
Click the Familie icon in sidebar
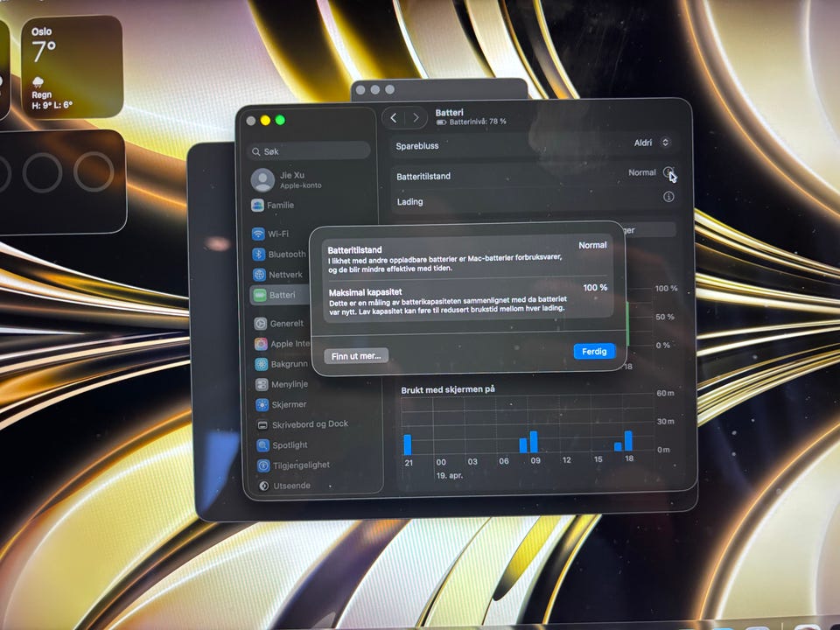tap(257, 205)
